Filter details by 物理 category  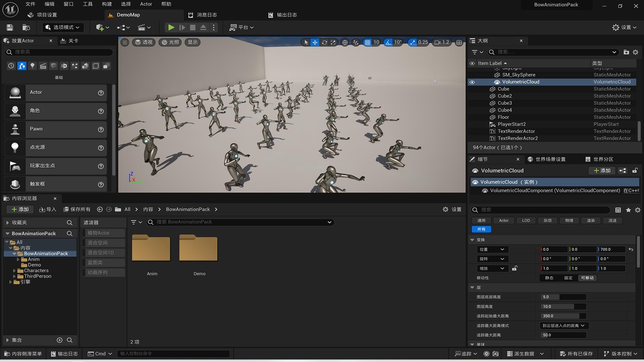click(x=569, y=220)
